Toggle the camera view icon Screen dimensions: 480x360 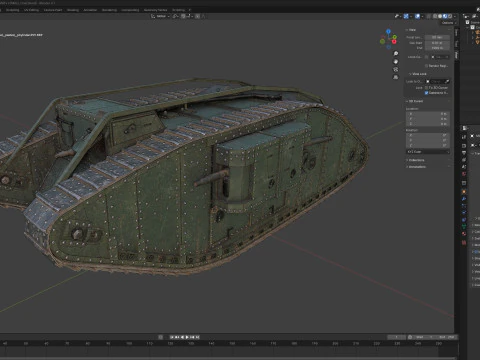(396, 69)
